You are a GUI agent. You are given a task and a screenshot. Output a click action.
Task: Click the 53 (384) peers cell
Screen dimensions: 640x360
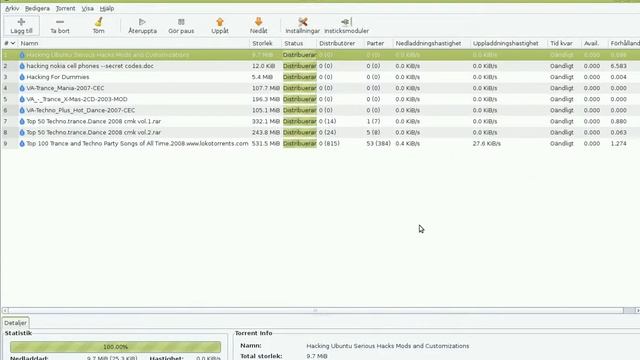(378, 143)
